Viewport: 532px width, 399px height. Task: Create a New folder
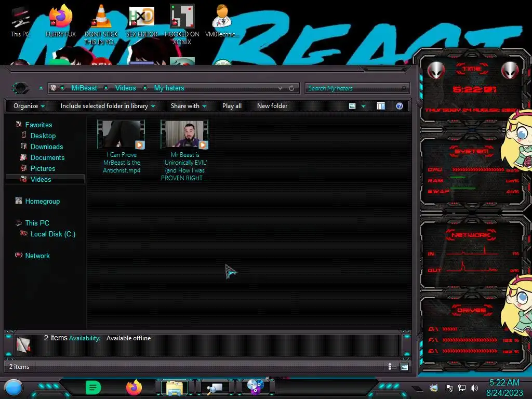(272, 106)
